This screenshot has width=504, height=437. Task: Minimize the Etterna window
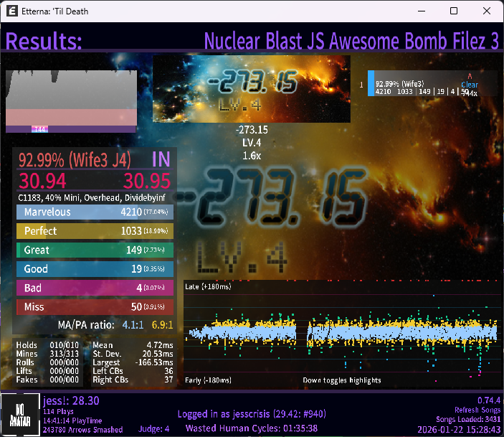pyautogui.click(x=420, y=11)
